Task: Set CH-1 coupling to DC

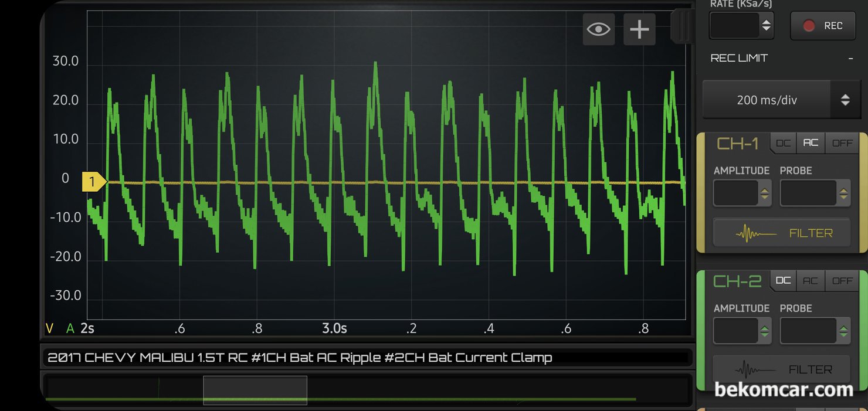Action: (783, 143)
